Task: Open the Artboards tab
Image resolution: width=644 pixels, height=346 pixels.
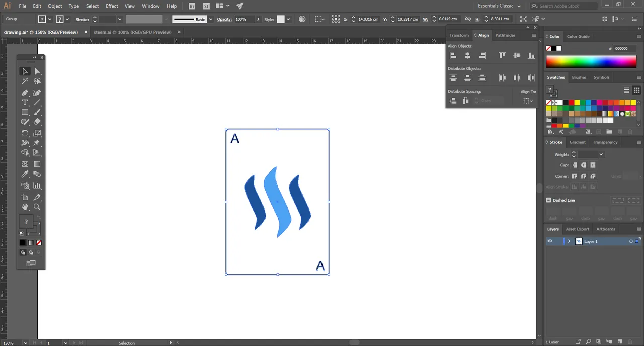Action: tap(606, 229)
